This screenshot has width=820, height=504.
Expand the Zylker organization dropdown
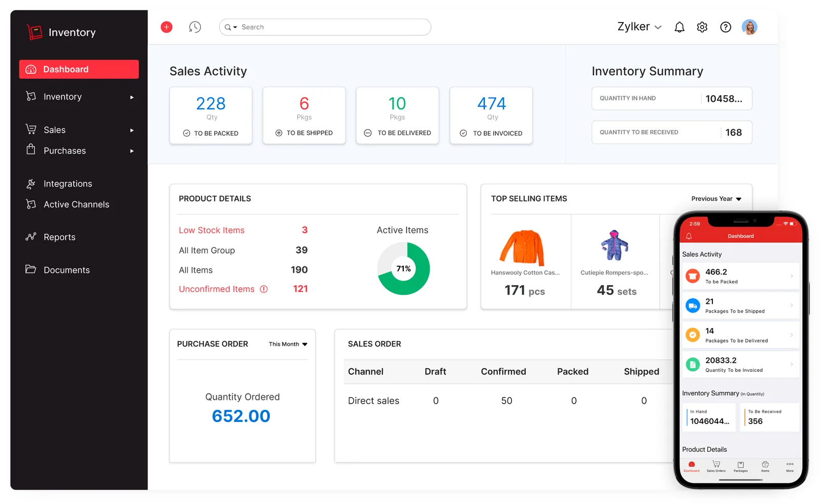(x=639, y=27)
